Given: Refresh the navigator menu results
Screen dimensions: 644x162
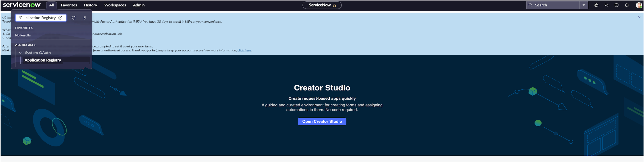Looking at the screenshot, I should (x=74, y=18).
